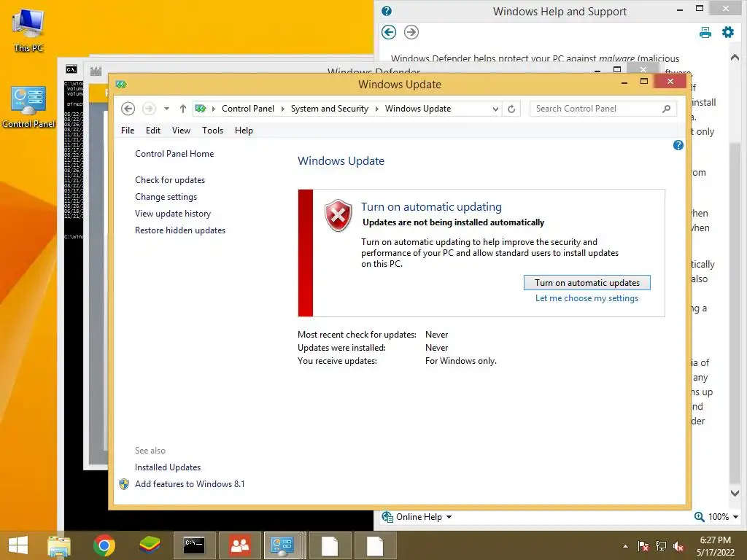Click the Print icon in Help and Support
The width and height of the screenshot is (747, 560).
click(x=705, y=32)
